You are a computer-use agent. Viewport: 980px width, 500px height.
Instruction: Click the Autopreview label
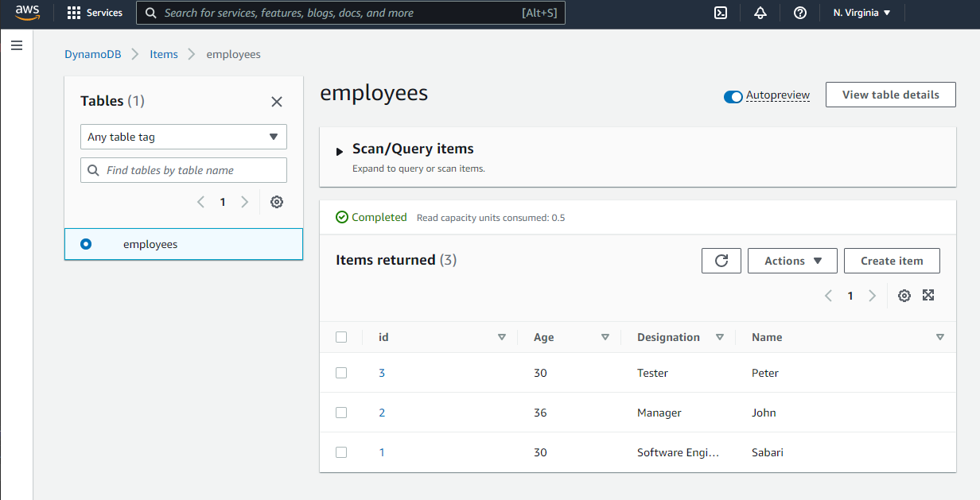tap(778, 96)
